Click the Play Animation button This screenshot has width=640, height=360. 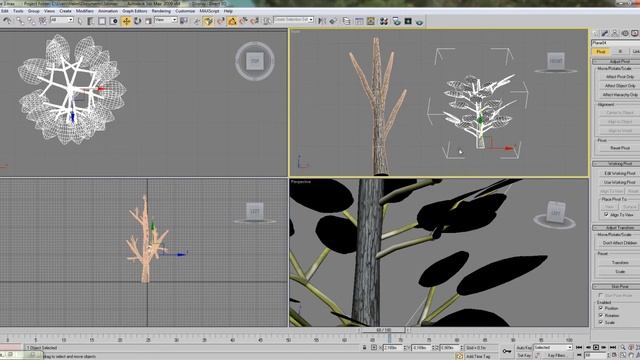click(x=596, y=347)
